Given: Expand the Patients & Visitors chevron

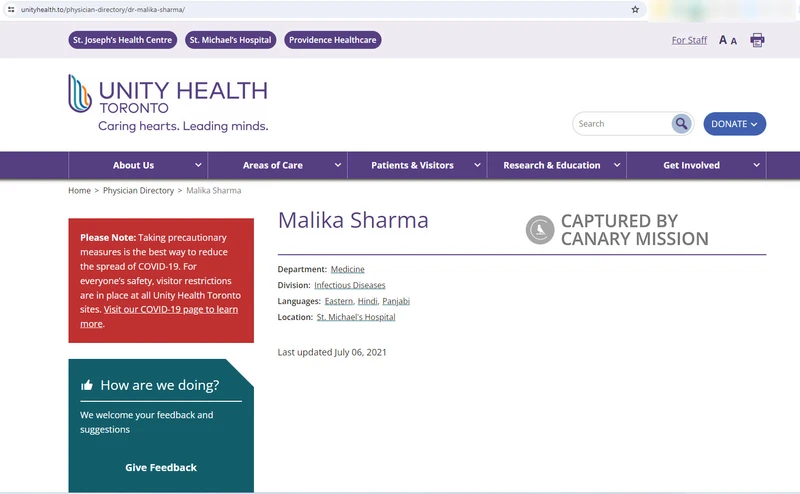Looking at the screenshot, I should [477, 165].
